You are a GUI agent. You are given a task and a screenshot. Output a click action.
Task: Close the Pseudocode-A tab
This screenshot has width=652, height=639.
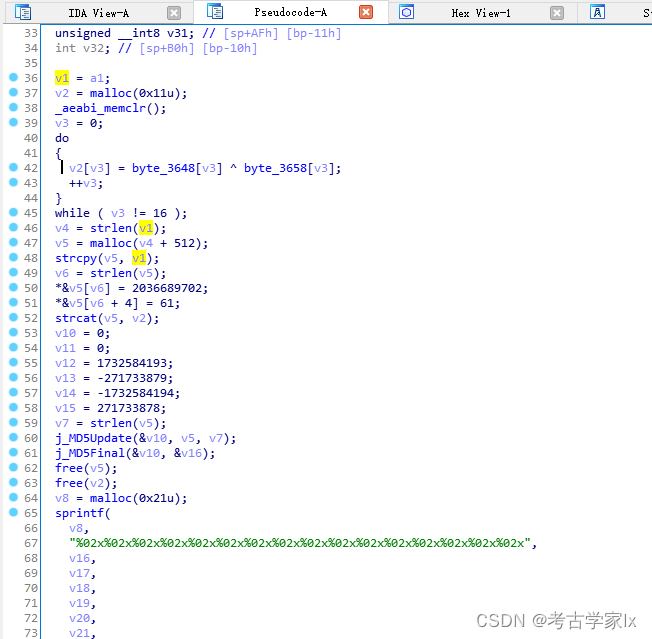pos(366,12)
